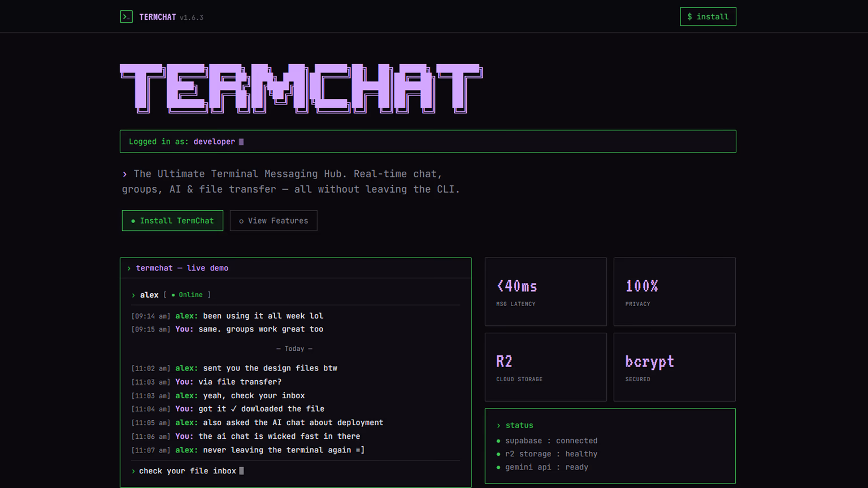The width and height of the screenshot is (868, 488).
Task: Click 'r2 storage : healthy' status line
Action: (x=547, y=454)
